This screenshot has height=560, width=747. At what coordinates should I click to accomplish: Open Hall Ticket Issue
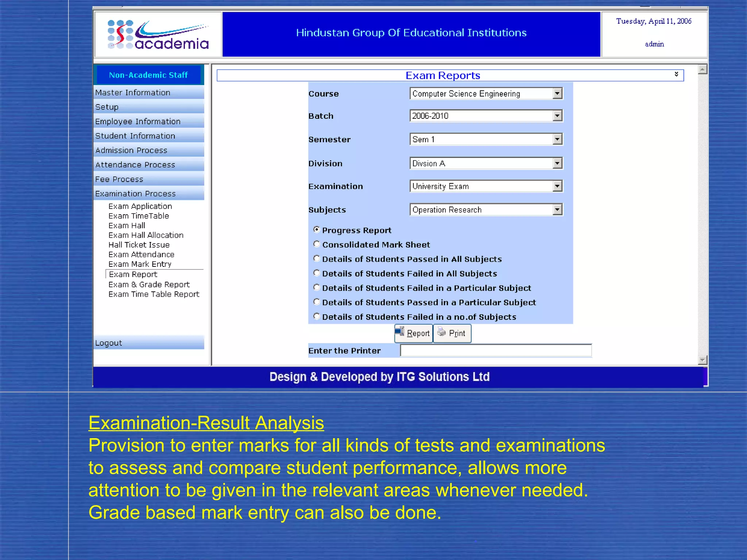139,245
